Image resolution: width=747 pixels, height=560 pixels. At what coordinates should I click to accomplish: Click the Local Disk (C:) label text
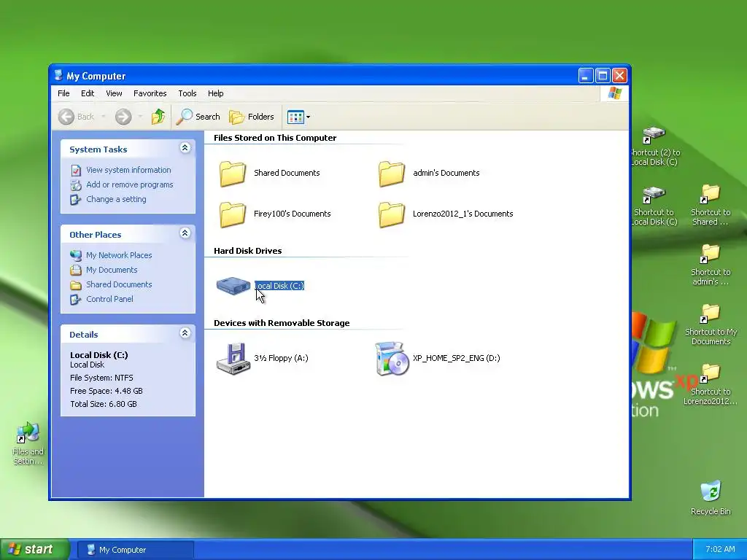pos(279,286)
